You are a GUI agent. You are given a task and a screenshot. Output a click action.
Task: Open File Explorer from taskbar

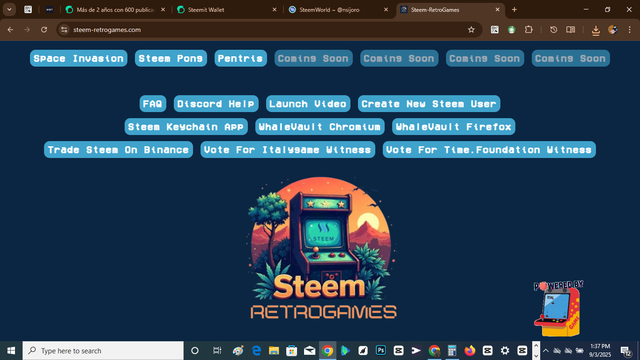tap(274, 351)
